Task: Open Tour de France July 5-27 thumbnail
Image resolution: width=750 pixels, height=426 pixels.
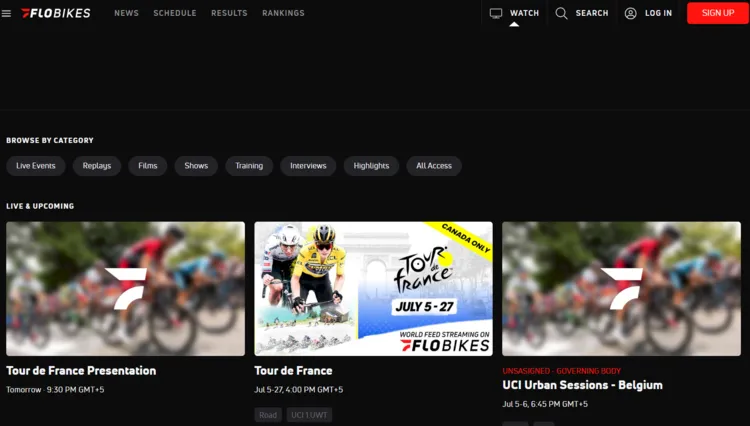Action: click(374, 289)
